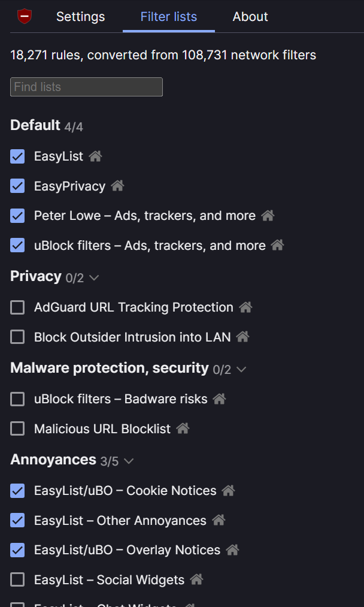Screen dimensions: 364x607
Task: Click home icon next to Malicious URL Blocklist
Action: pyautogui.click(x=183, y=428)
